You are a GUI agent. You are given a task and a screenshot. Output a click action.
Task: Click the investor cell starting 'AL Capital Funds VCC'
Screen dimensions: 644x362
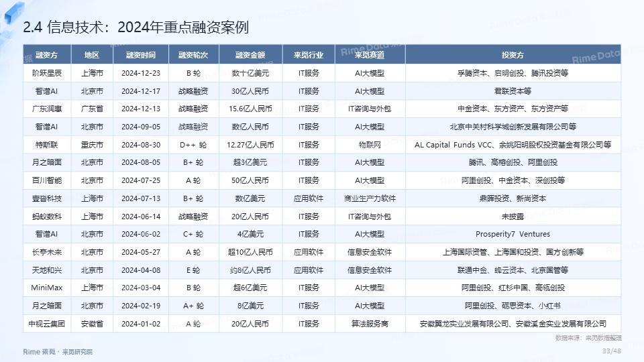tap(513, 145)
